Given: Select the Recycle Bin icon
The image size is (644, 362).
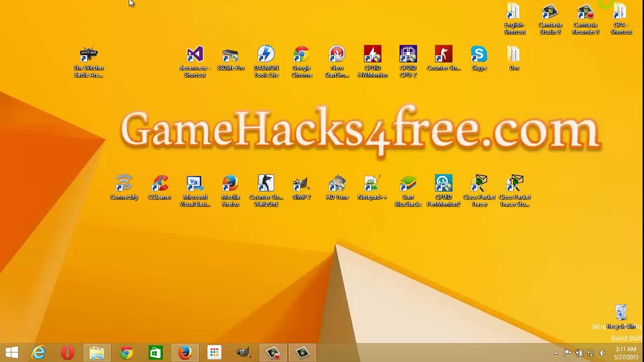Looking at the screenshot, I should click(621, 317).
